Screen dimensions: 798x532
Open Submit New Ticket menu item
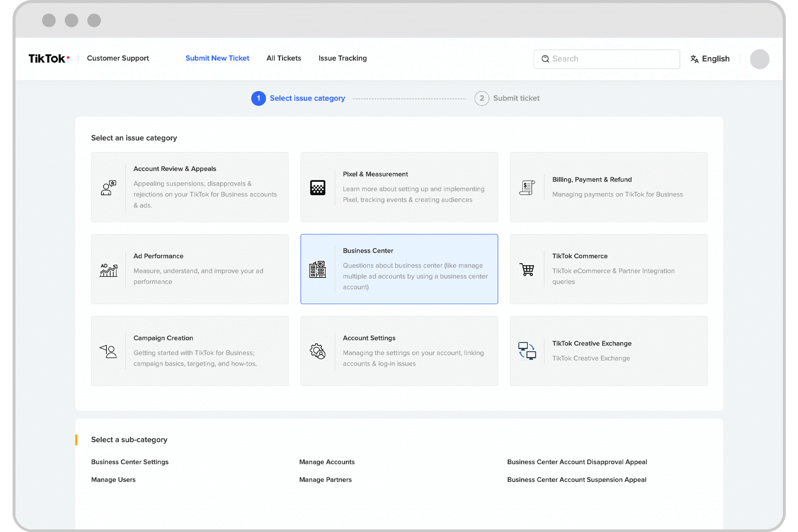click(x=217, y=58)
